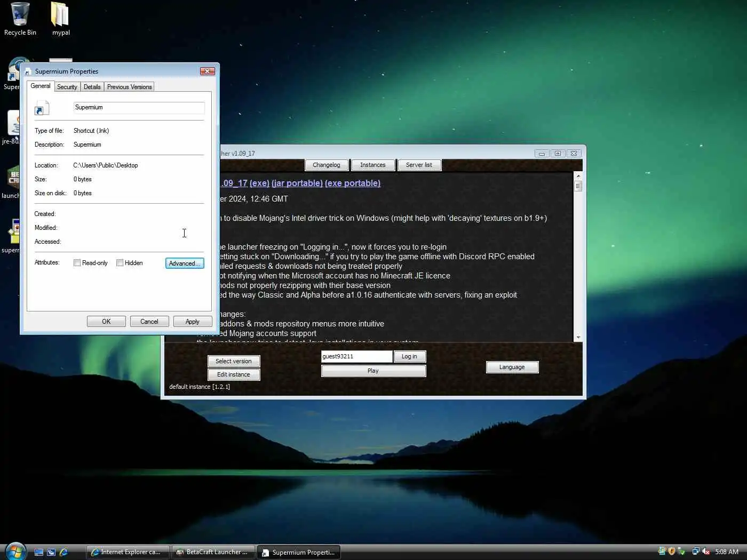Click the 'Shortcut (.lnk)' file type text
The image size is (747, 560).
[91, 131]
